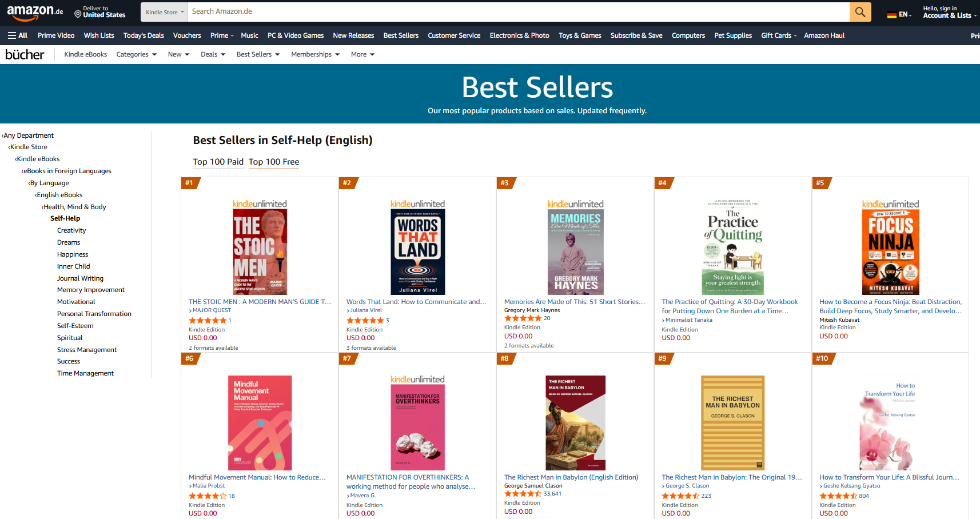This screenshot has height=519, width=980.
Task: Open Kindle eBooks in bücher bar
Action: click(x=86, y=54)
